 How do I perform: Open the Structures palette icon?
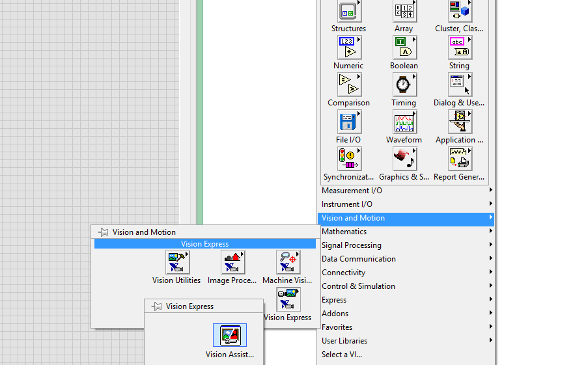[x=349, y=10]
